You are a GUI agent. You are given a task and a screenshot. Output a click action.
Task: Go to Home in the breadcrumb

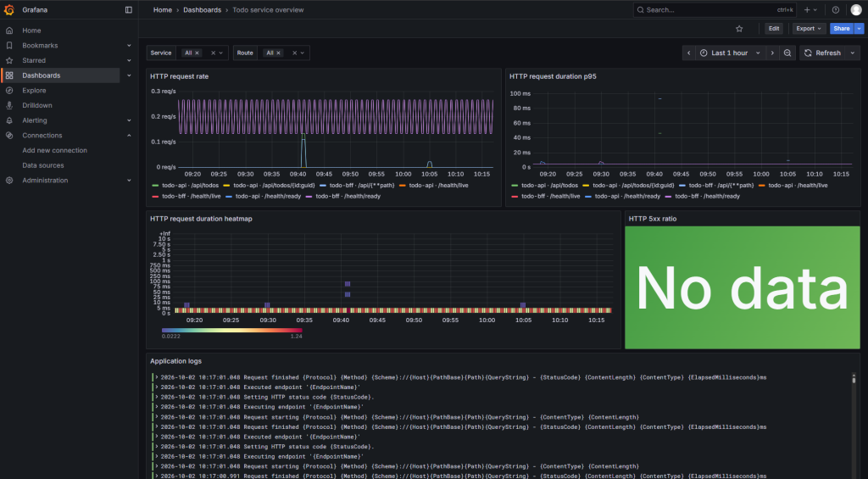162,10
